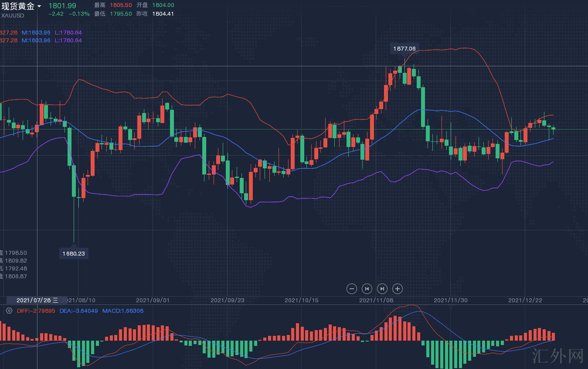Expand the 现货黄金 symbol dropdown arrow

(x=39, y=6)
